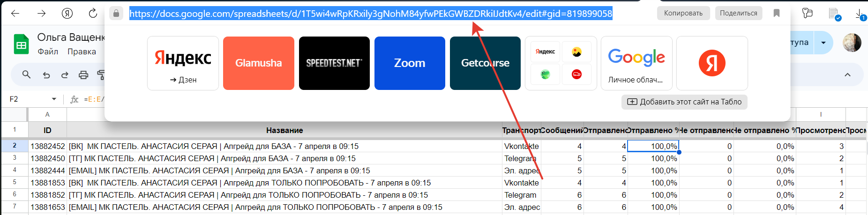Open the Файл menu
The height and width of the screenshot is (215, 868).
(x=48, y=52)
